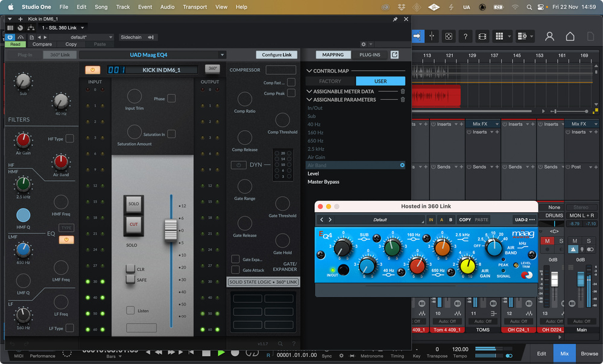The height and width of the screenshot is (364, 603).
Task: Click the Configure Link button
Action: click(277, 55)
